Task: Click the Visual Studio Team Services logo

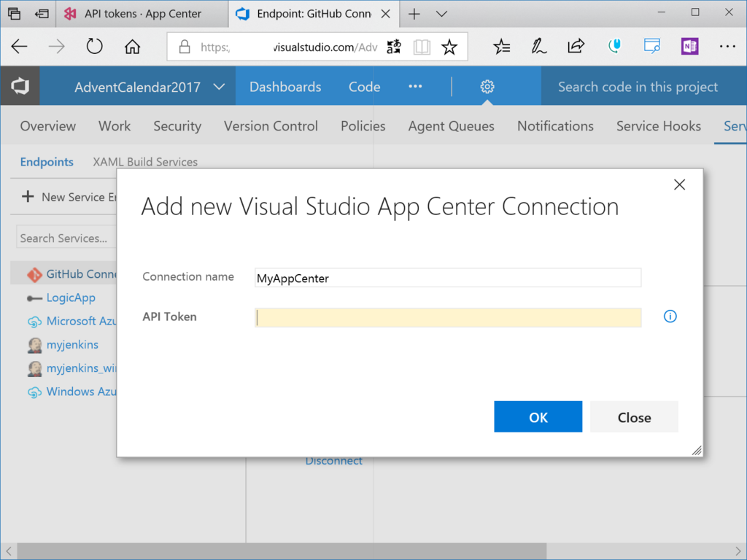Action: (x=20, y=87)
